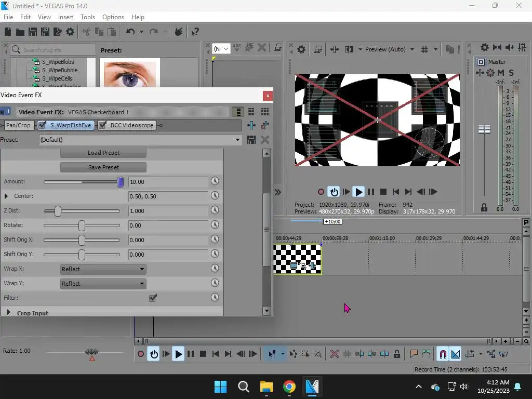Expand the Center parameter group

point(6,196)
